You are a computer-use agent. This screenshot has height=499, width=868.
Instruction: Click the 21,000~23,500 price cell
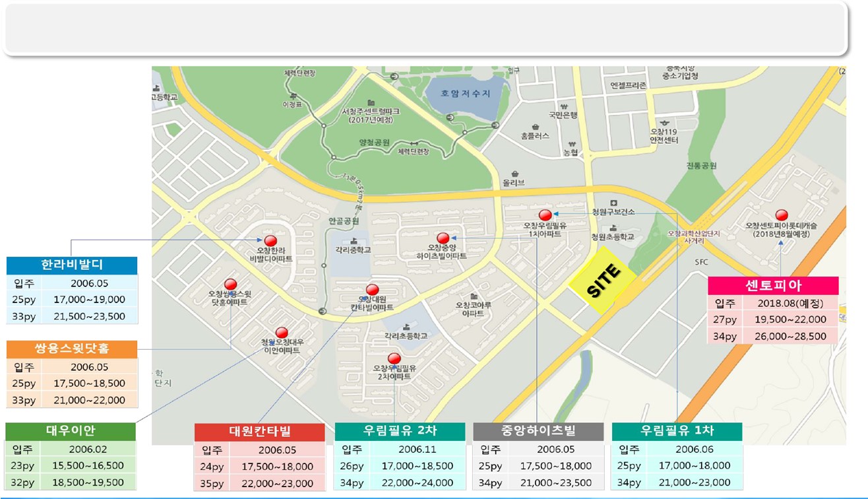click(556, 482)
